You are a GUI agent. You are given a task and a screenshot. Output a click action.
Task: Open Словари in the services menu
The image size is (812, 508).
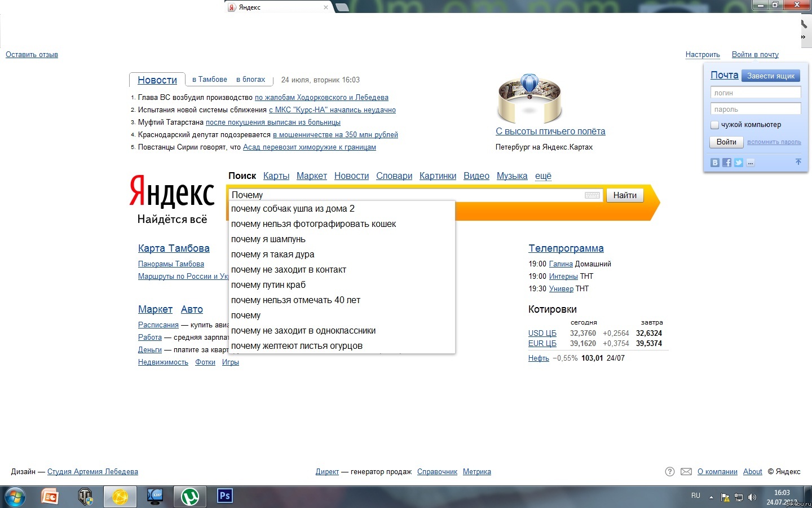click(x=394, y=176)
